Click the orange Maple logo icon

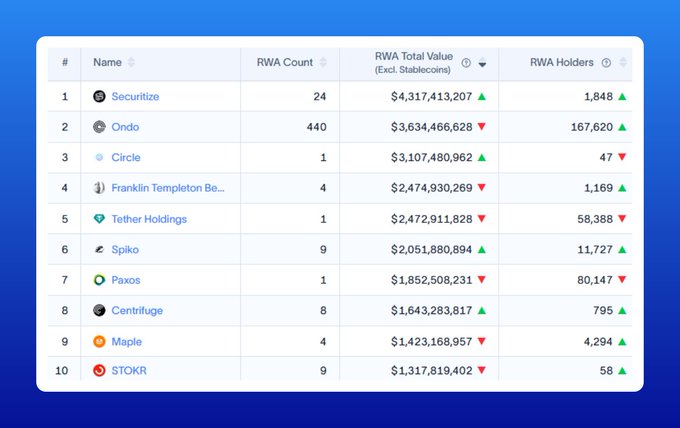(99, 341)
